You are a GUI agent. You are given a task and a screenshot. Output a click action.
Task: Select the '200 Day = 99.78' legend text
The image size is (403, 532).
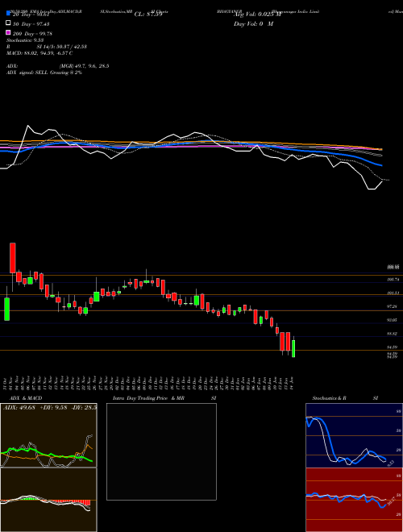tap(33, 34)
